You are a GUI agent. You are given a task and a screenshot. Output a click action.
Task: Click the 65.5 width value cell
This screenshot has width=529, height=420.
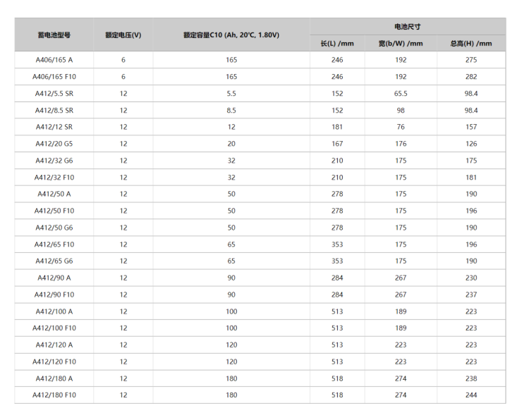point(401,94)
